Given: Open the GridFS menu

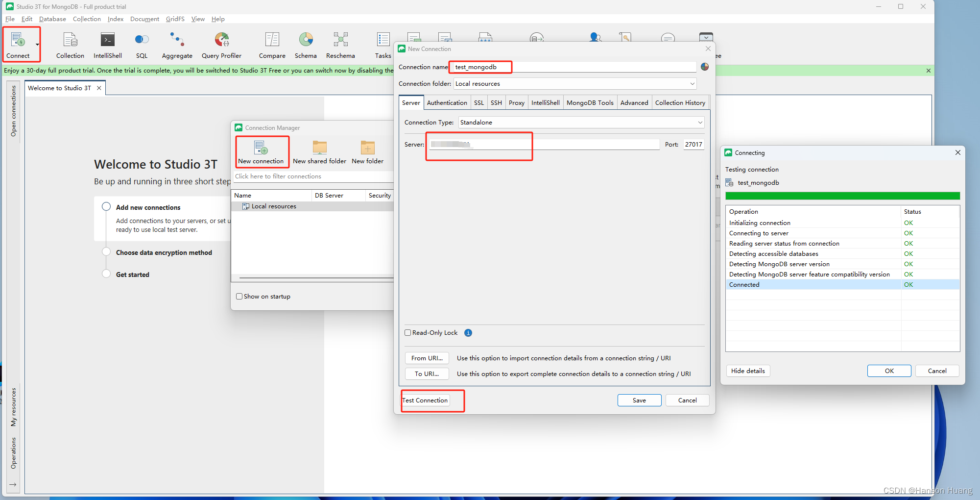Looking at the screenshot, I should tap(175, 19).
